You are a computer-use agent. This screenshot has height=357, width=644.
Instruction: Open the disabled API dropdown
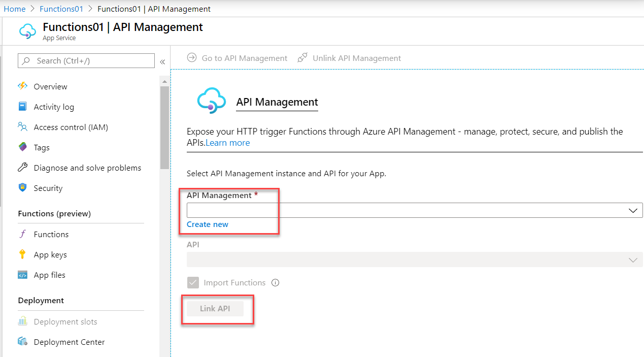[415, 259]
